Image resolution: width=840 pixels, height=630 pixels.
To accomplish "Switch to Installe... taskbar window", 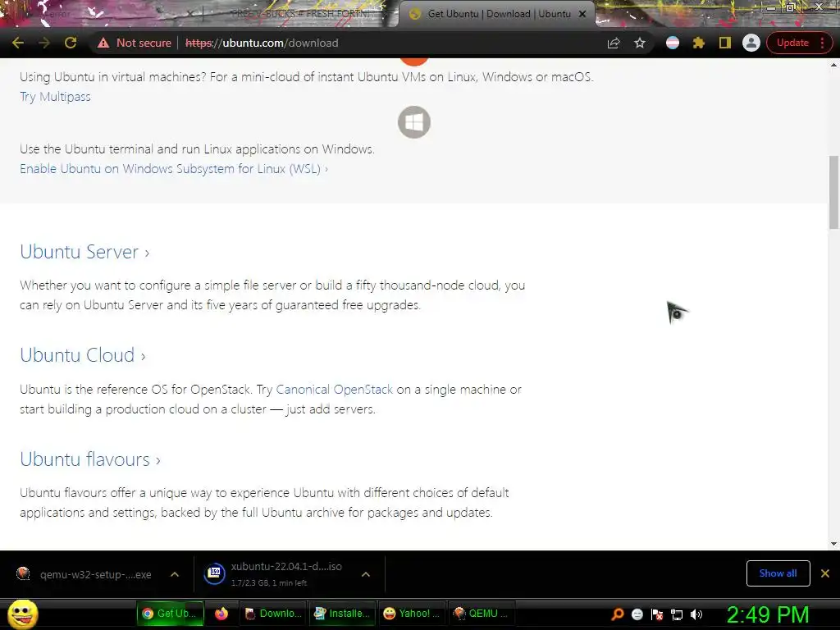I will point(342,614).
